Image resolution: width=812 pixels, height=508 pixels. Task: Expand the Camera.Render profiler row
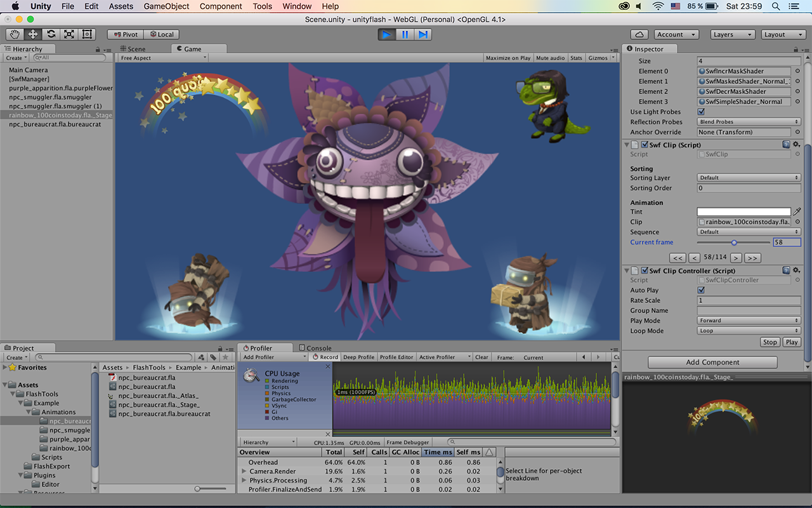pos(244,472)
